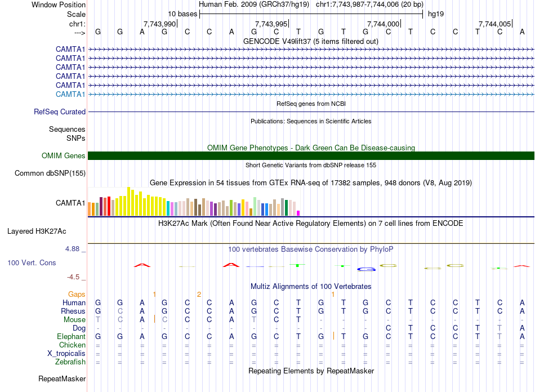Click the Sequences publications row label

[67, 130]
